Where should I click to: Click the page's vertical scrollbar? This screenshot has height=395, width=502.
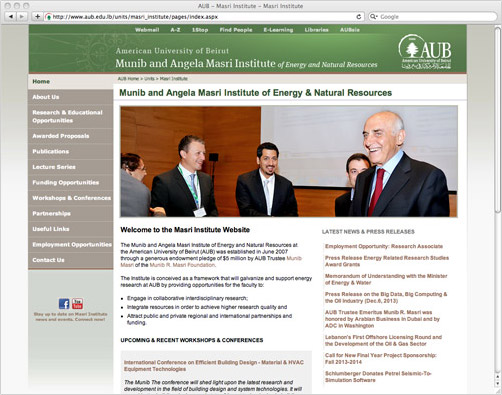point(498,200)
